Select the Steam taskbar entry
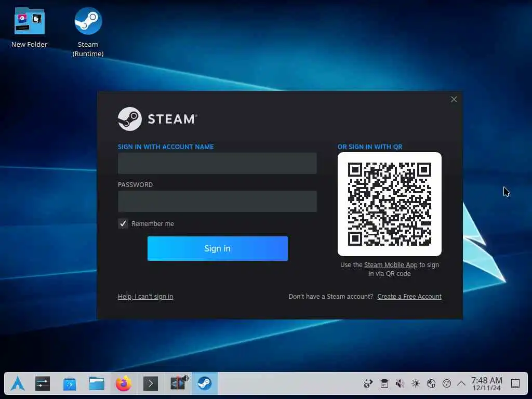The image size is (532, 399). [x=205, y=384]
